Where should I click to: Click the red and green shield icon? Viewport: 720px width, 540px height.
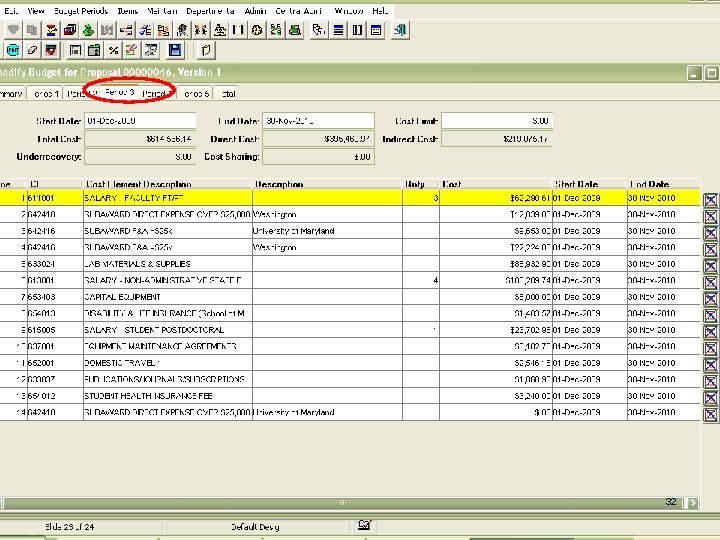[51, 50]
